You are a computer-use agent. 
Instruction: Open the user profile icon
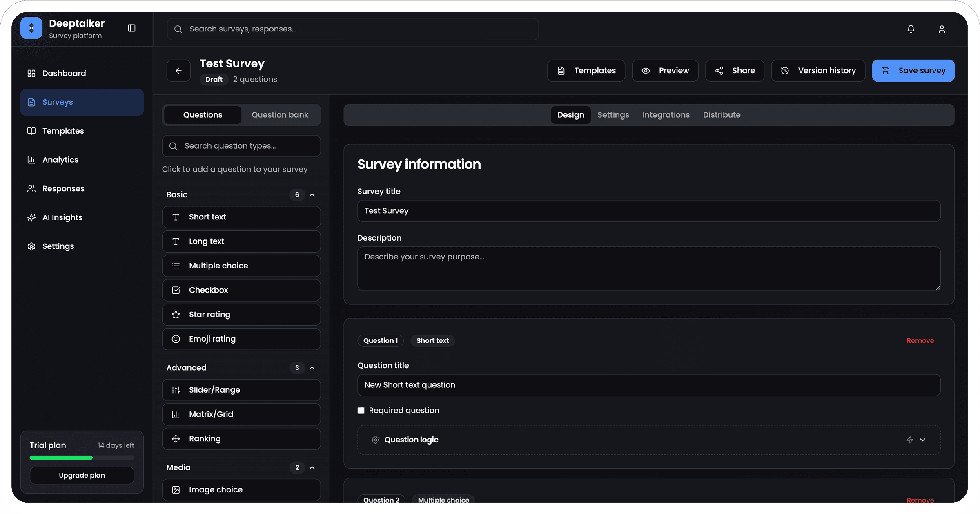click(942, 29)
